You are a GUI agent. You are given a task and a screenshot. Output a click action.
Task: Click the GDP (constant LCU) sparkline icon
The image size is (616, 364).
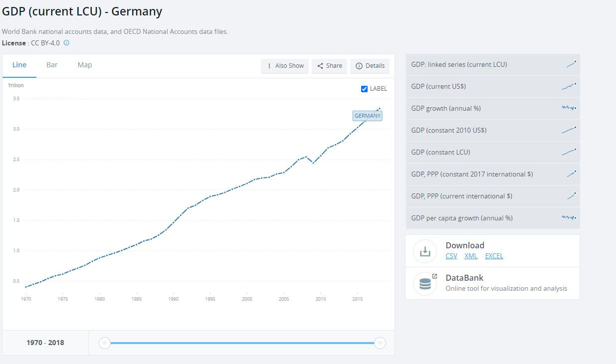(x=569, y=152)
